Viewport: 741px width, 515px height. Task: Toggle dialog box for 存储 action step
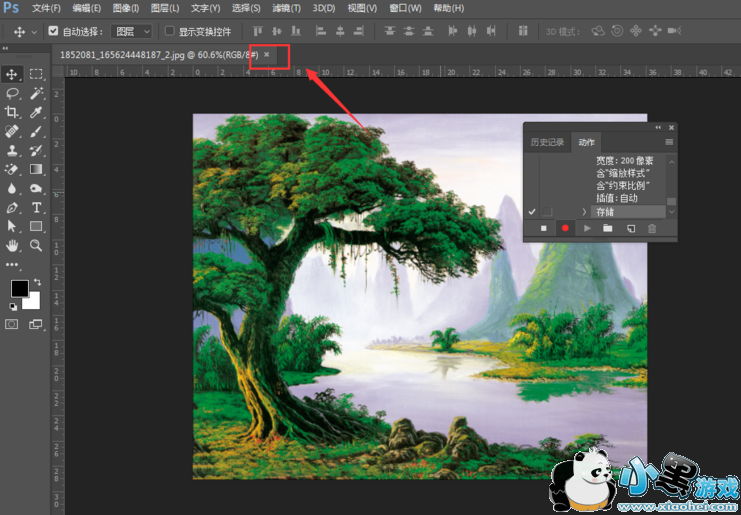pyautogui.click(x=547, y=212)
